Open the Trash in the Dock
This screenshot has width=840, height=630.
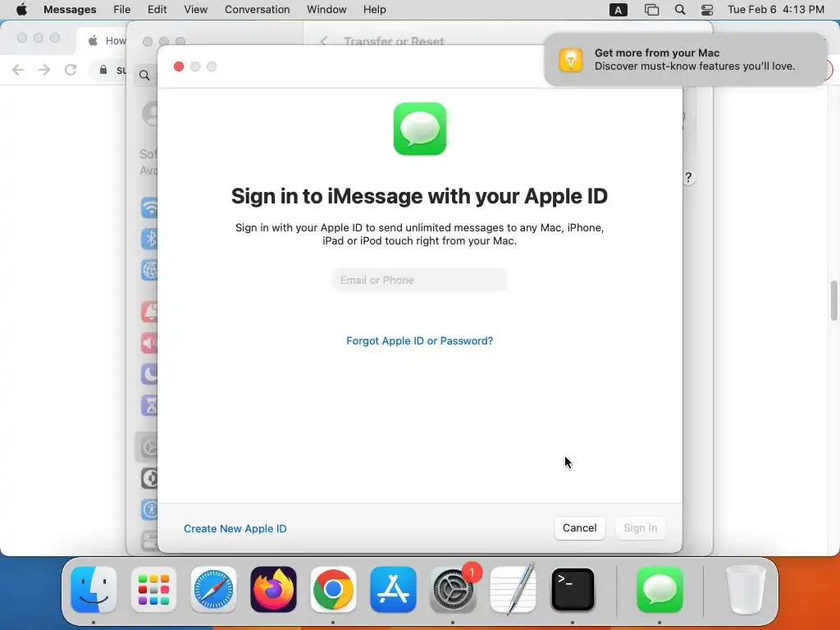point(745,589)
